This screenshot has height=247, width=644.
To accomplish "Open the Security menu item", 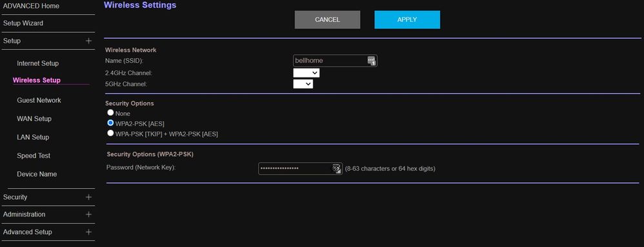I will click(x=15, y=197).
